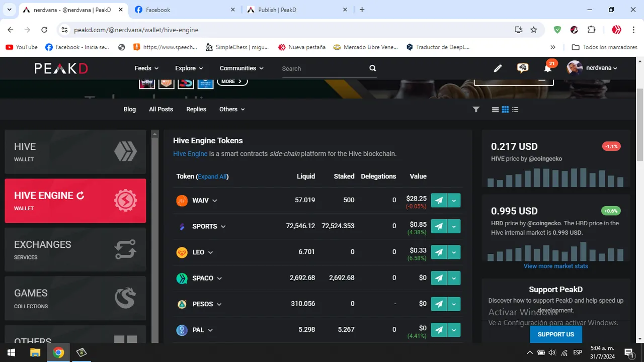
Task: Reload the browser page
Action: (x=44, y=30)
